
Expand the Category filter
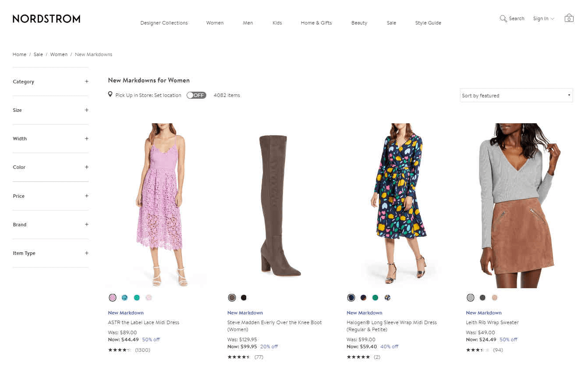tap(50, 82)
